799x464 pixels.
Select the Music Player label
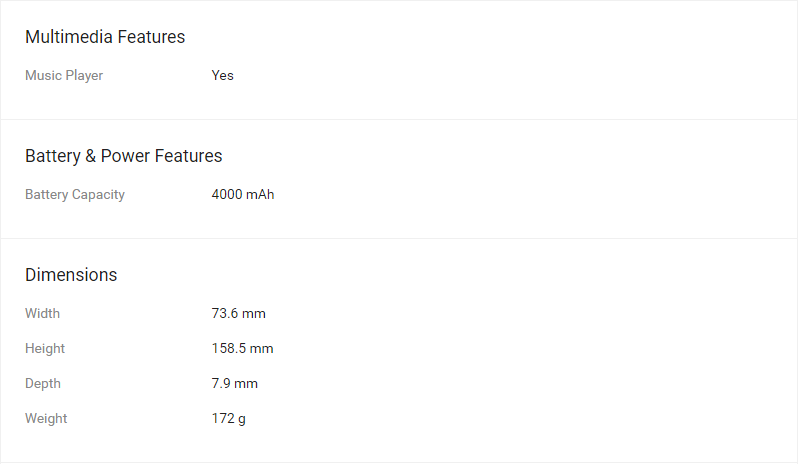(x=64, y=75)
